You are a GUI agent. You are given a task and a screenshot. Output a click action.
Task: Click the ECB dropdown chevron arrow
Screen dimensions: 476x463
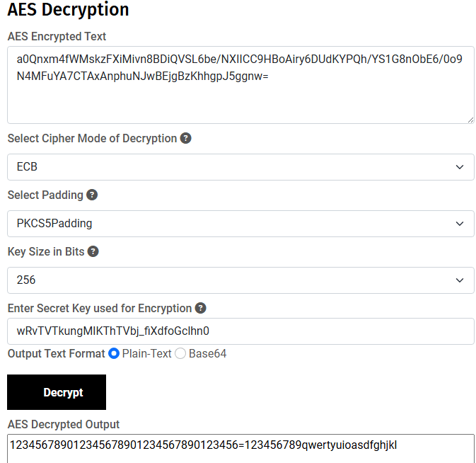click(460, 167)
